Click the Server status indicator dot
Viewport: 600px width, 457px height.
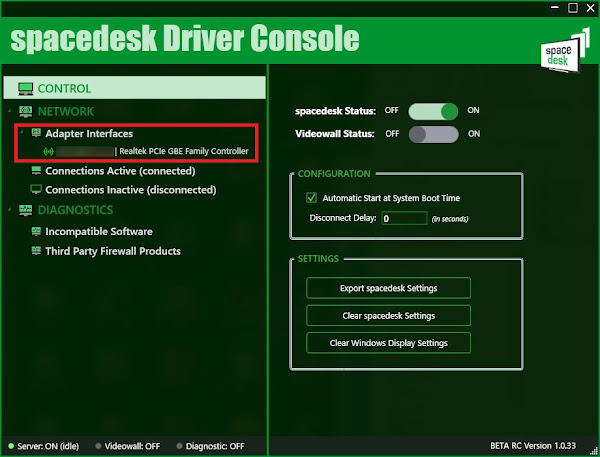coord(11,446)
